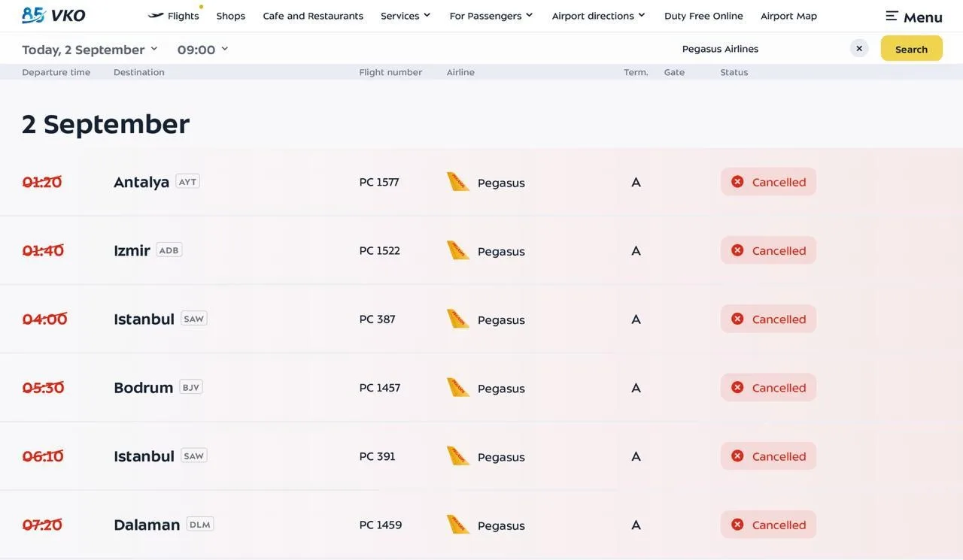The image size is (963, 560).
Task: Click flight number PC 391
Action: pyautogui.click(x=377, y=456)
